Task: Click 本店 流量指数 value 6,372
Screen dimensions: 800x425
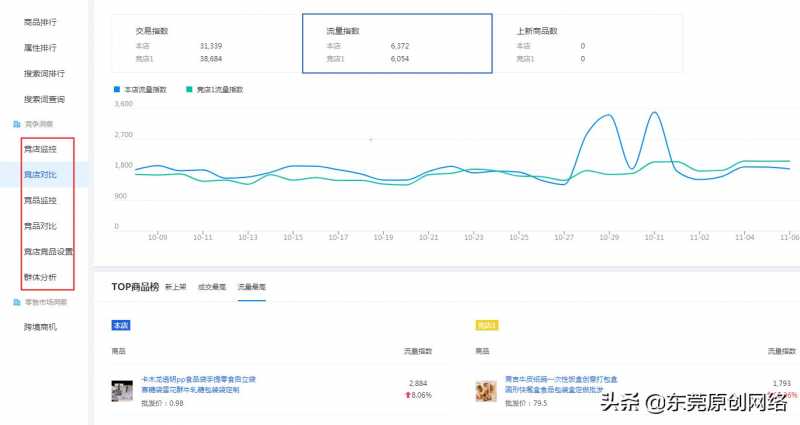Action: click(x=400, y=46)
